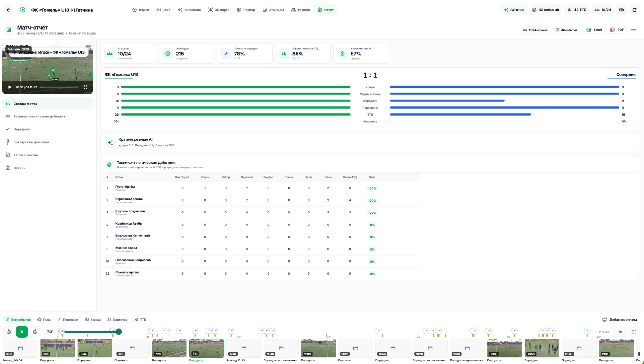Switch to the 3D карта tab
Screen dimensions: 644x364
(x=219, y=10)
